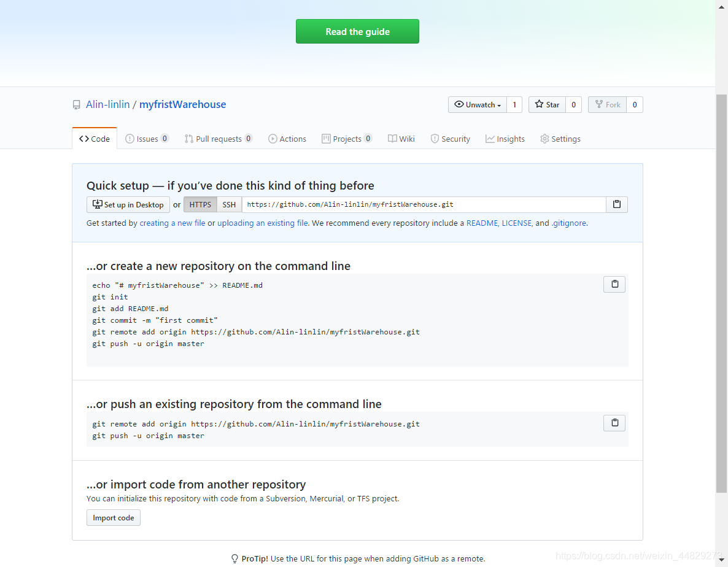This screenshot has width=728, height=567.
Task: Open the Security tab
Action: coord(450,139)
